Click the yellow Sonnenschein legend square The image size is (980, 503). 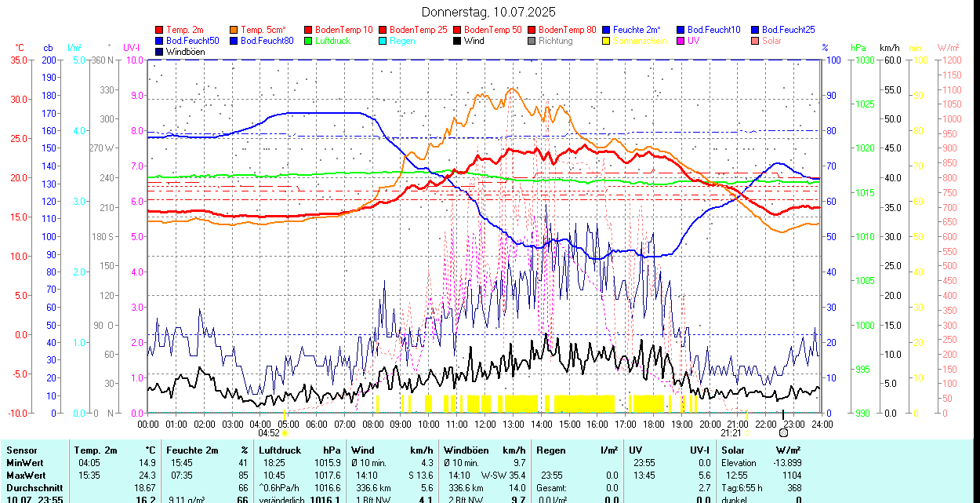pyautogui.click(x=607, y=41)
